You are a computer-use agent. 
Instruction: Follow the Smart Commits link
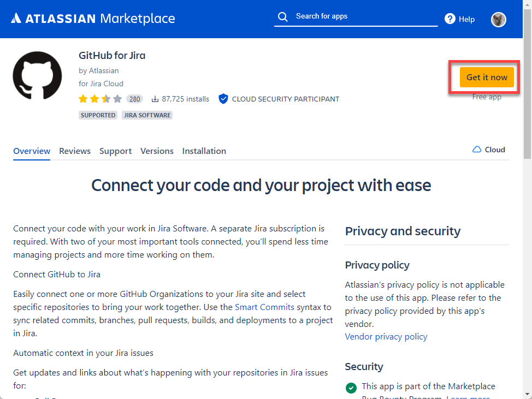coord(264,307)
